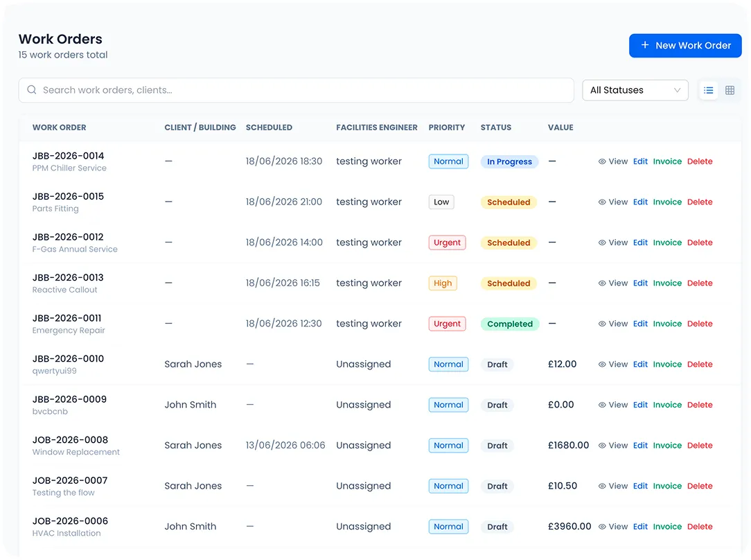Click the £3960.00 value cell
The height and width of the screenshot is (560, 751).
pos(569,527)
